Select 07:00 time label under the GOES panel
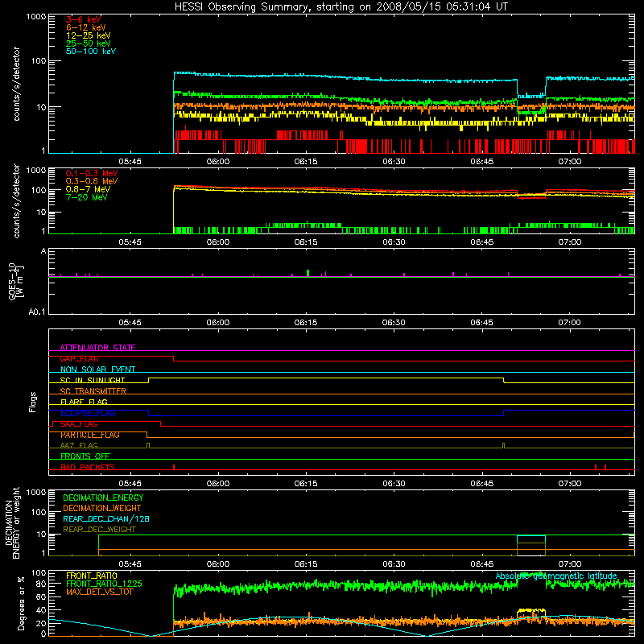This screenshot has width=644, height=644. [569, 323]
